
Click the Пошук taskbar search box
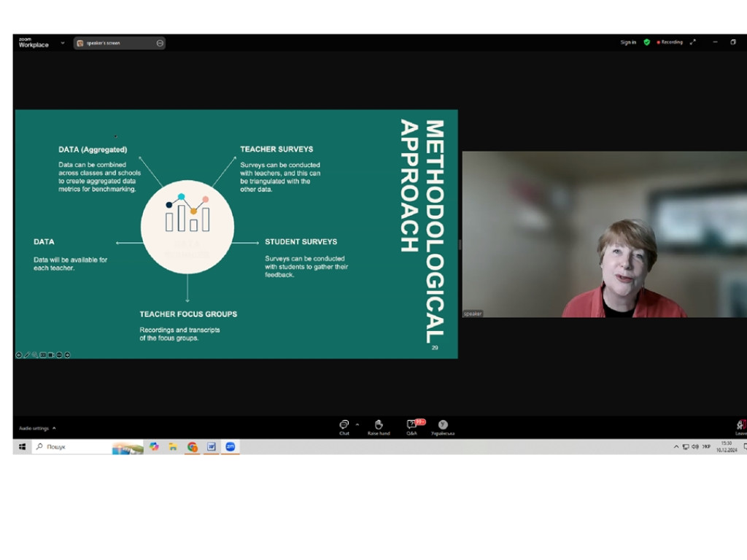(x=71, y=447)
